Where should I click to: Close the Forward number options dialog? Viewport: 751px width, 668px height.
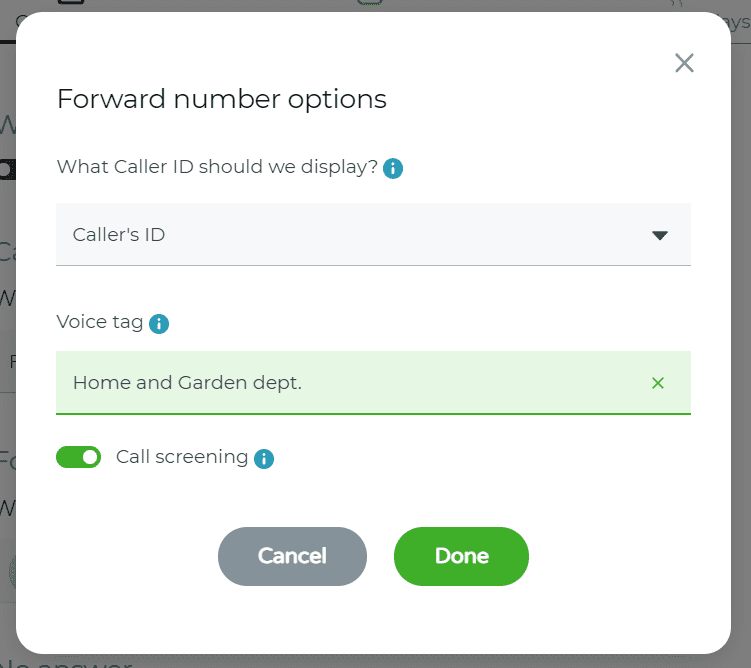684,64
